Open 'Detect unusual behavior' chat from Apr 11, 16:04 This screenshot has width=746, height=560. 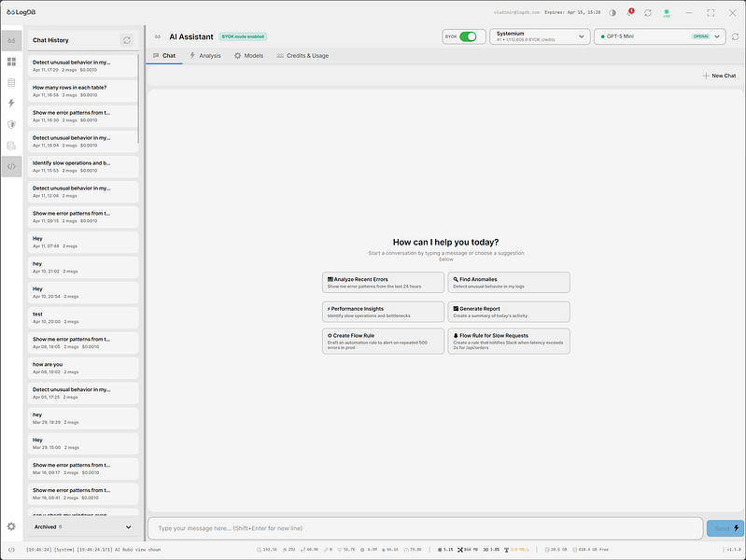coord(83,141)
